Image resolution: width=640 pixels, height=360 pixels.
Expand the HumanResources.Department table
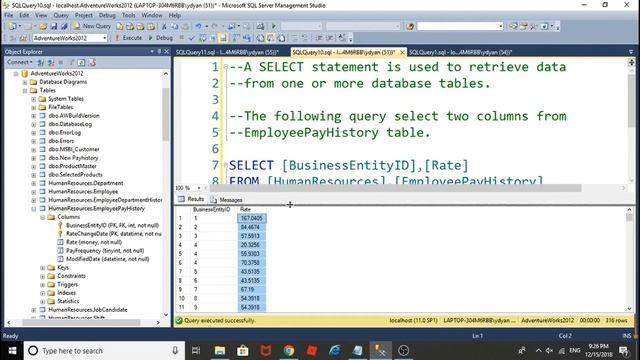pos(34,183)
